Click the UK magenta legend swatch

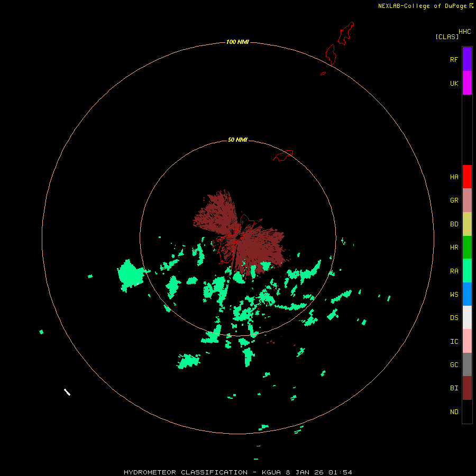point(467,83)
